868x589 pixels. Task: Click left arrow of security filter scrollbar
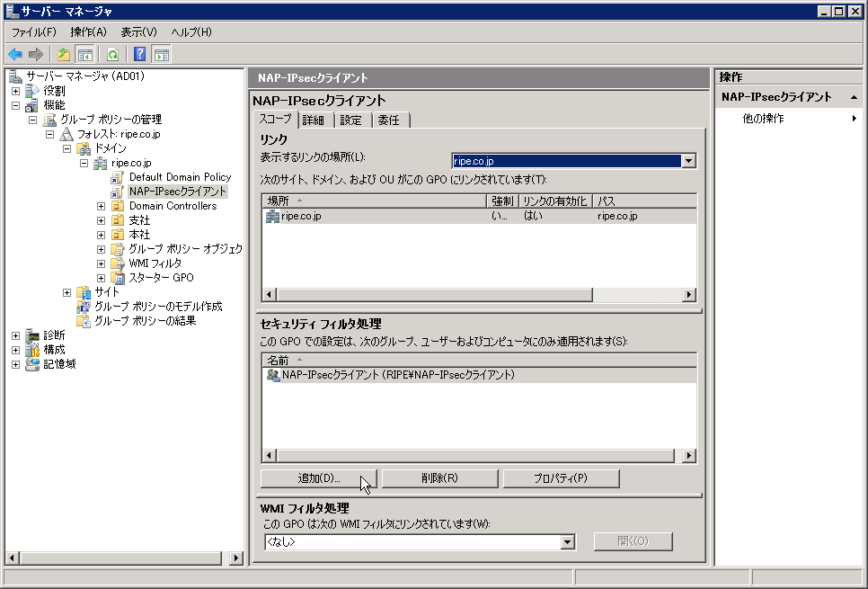269,456
